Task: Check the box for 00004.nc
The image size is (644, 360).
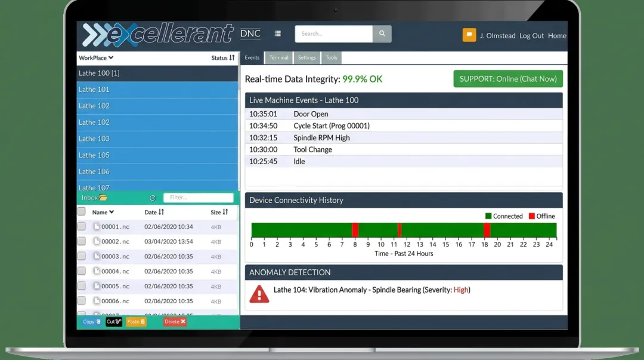Action: [81, 270]
